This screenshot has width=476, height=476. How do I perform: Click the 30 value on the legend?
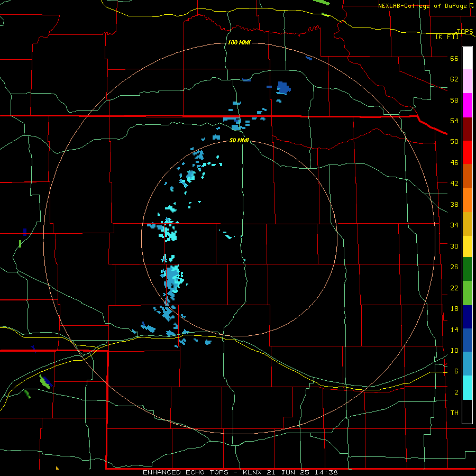tap(454, 246)
